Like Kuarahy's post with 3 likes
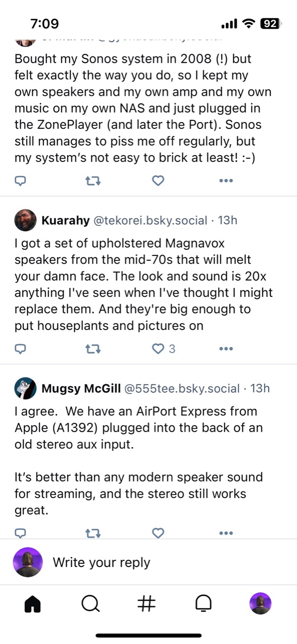This screenshot has height=644, width=297. click(x=158, y=349)
